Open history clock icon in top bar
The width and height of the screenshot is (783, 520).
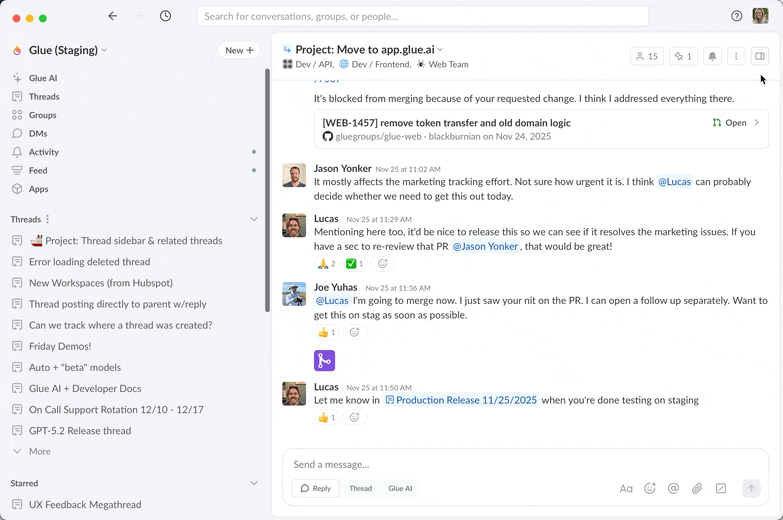coord(165,16)
